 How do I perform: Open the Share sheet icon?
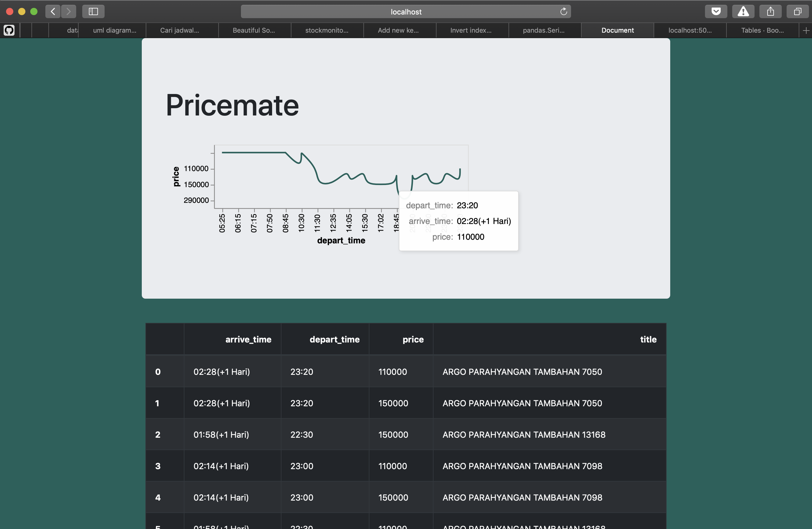(x=770, y=11)
